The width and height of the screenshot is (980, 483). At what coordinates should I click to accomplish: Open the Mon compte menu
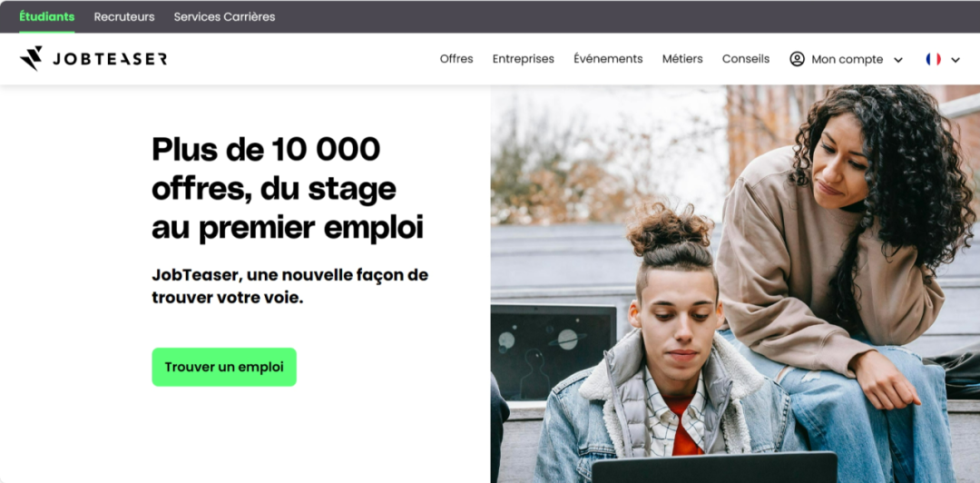click(x=847, y=59)
